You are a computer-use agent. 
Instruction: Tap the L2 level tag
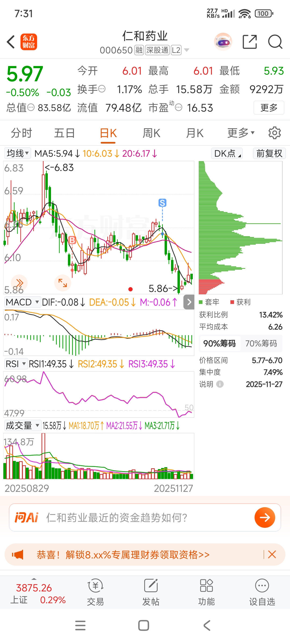pyautogui.click(x=176, y=50)
